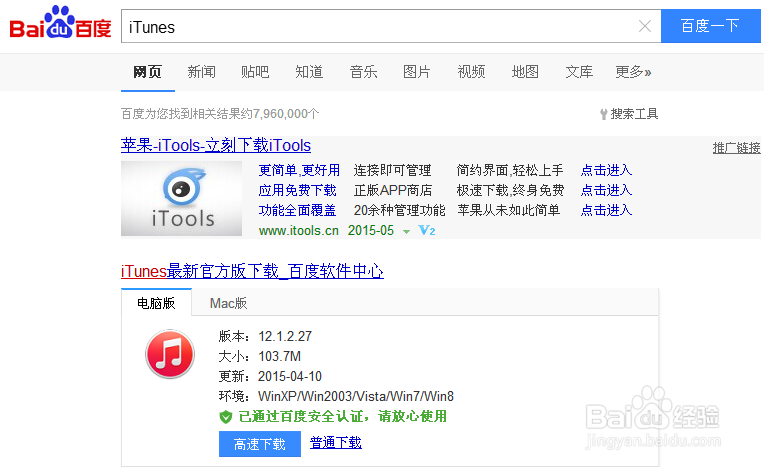Screen dimensions: 764x467
Task: Click the 正版APP商店 description text
Action: click(x=393, y=190)
